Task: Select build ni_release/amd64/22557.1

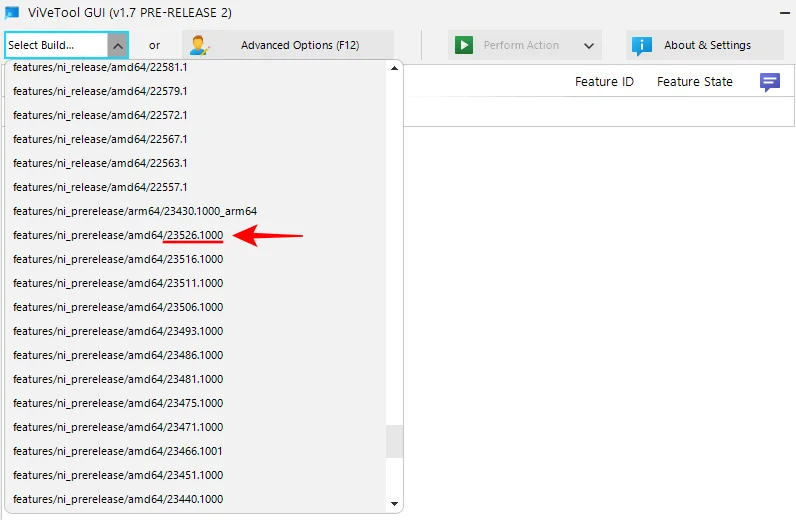Action: click(195, 187)
